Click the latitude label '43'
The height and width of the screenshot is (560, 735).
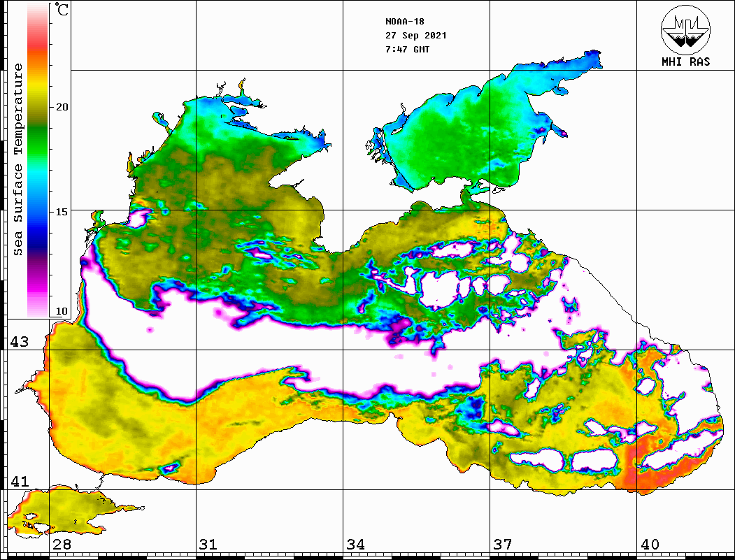click(x=20, y=342)
